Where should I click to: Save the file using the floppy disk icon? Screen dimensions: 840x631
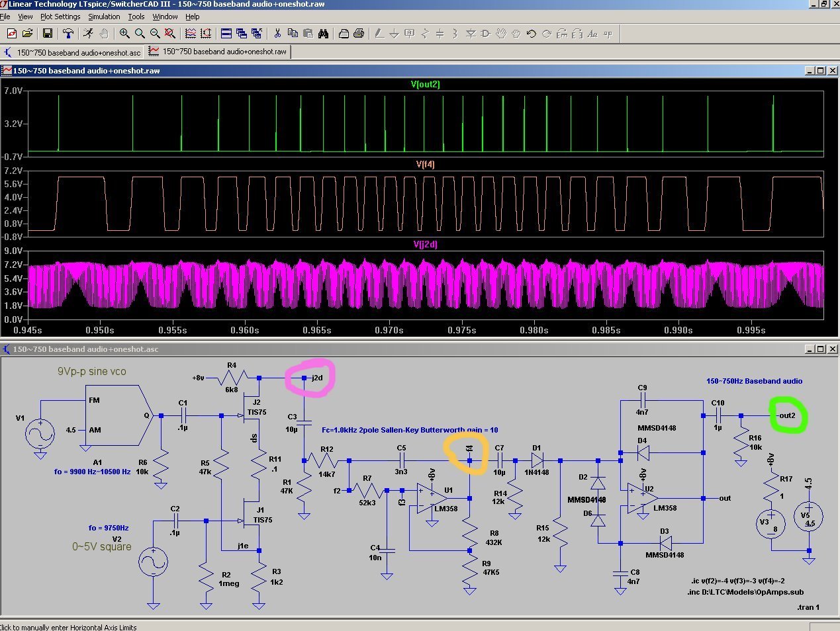(47, 33)
